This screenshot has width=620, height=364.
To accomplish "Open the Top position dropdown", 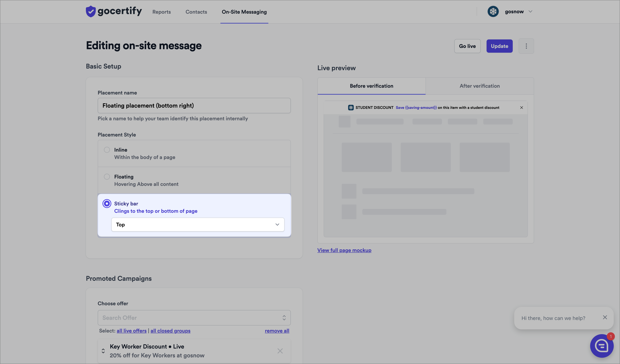I will click(x=198, y=225).
